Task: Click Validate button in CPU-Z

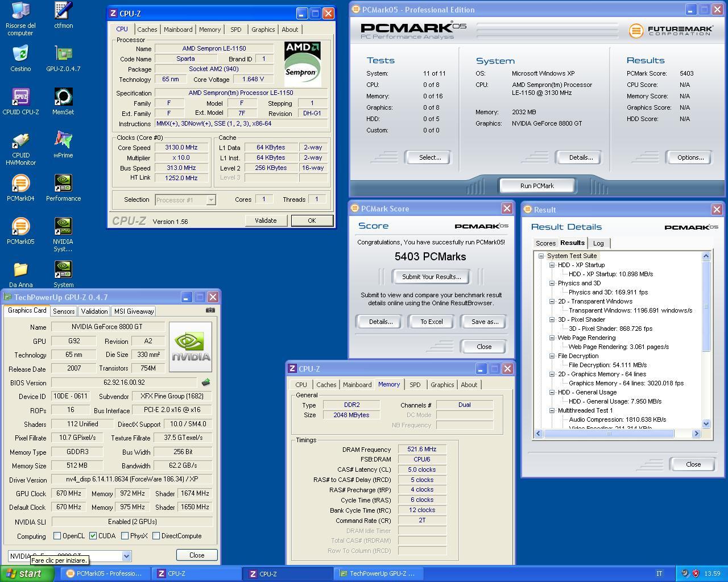Action: pos(266,221)
